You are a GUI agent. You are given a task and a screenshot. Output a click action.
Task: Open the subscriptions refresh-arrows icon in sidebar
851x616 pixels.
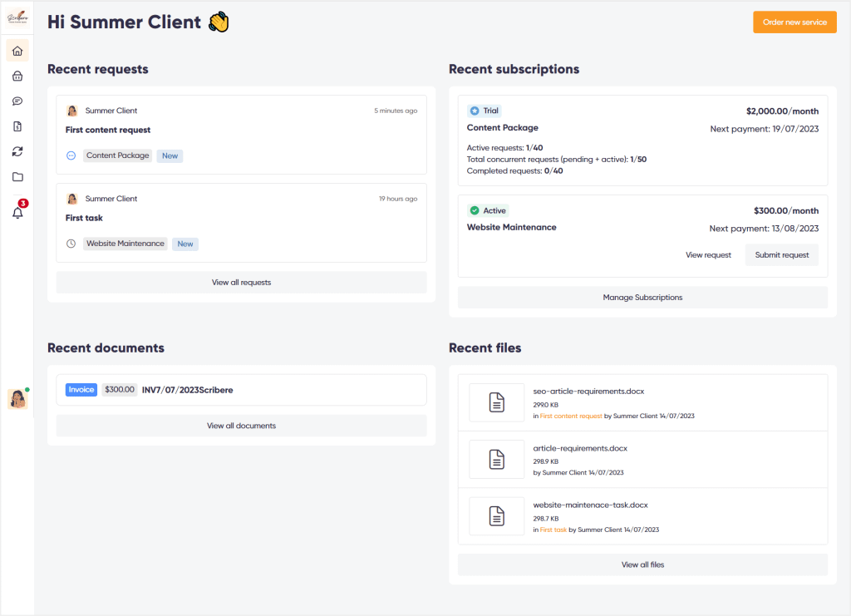point(17,151)
